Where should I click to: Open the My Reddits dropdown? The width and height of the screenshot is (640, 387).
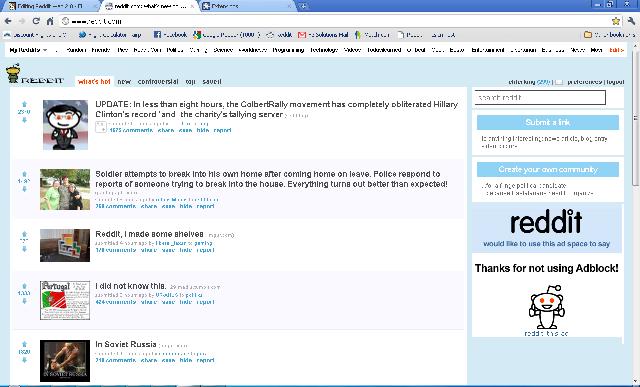point(28,50)
